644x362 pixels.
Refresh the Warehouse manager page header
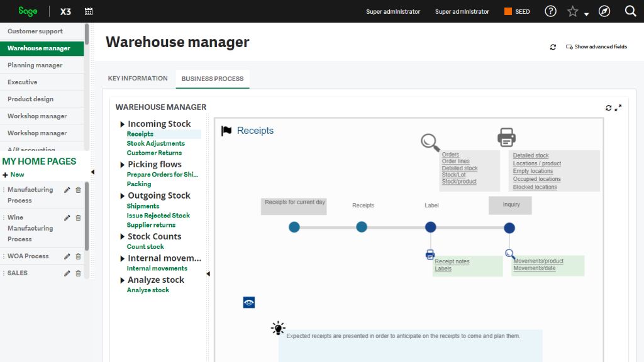[553, 47]
